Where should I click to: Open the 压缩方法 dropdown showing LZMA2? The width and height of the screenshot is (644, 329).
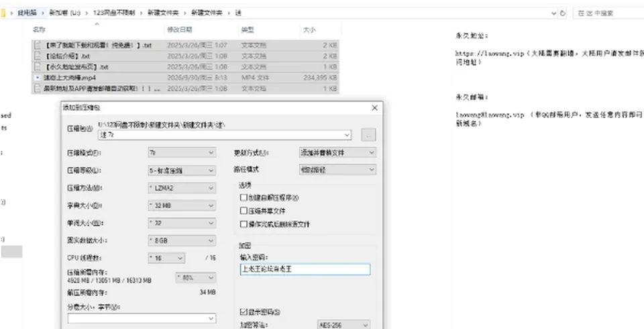coord(182,188)
